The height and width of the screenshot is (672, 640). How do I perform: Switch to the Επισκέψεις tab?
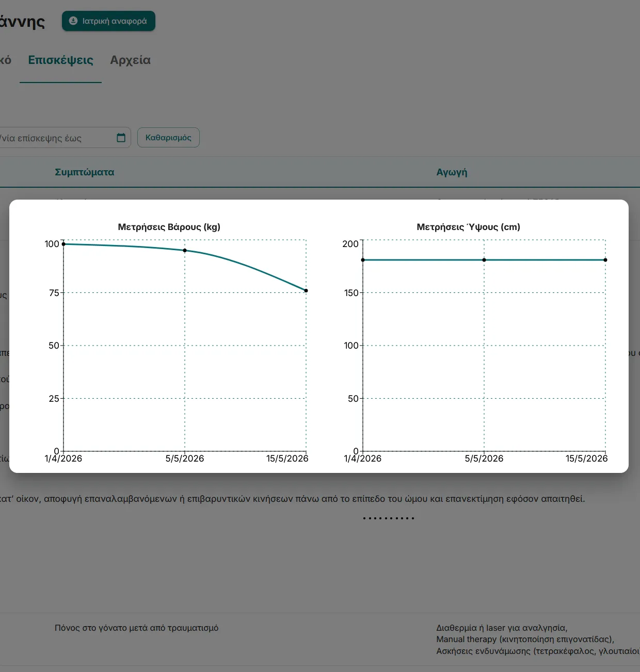point(60,60)
